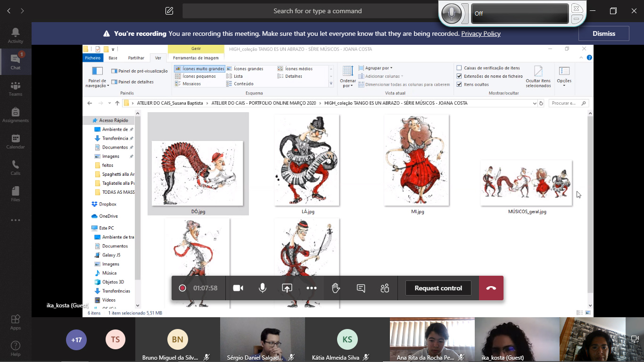Open Help in the Teams sidebar

pyautogui.click(x=16, y=348)
